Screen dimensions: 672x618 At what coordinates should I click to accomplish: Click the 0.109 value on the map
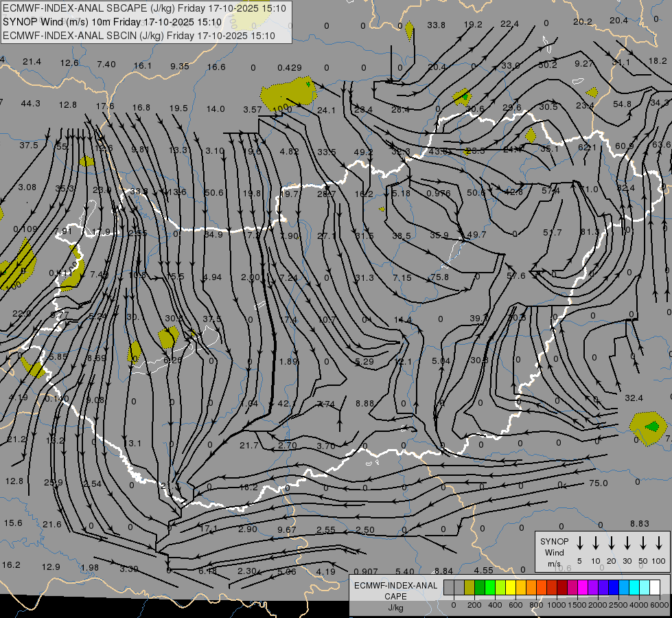(x=25, y=229)
